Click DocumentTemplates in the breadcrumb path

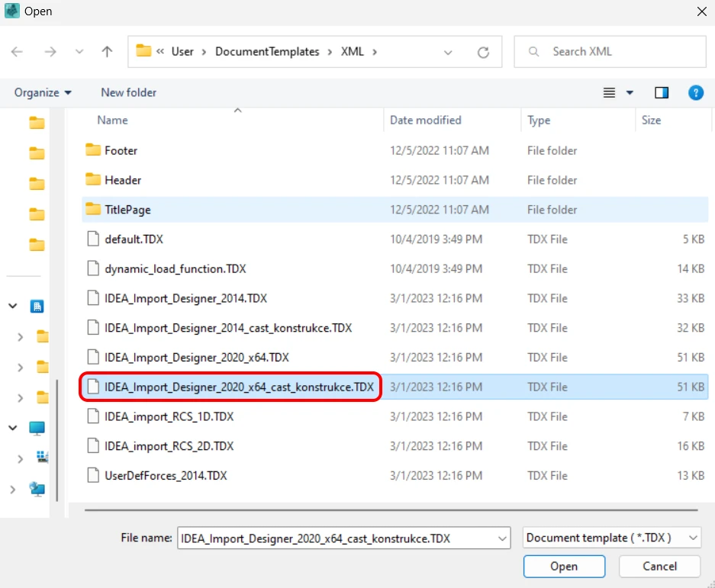click(267, 52)
